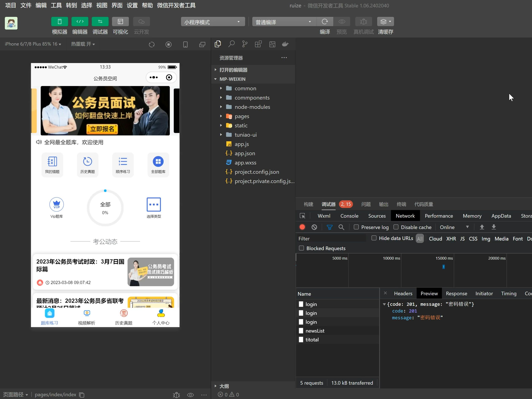This screenshot has height=399, width=532.
Task: Toggle Blocked Requests checkbox
Action: coord(301,248)
